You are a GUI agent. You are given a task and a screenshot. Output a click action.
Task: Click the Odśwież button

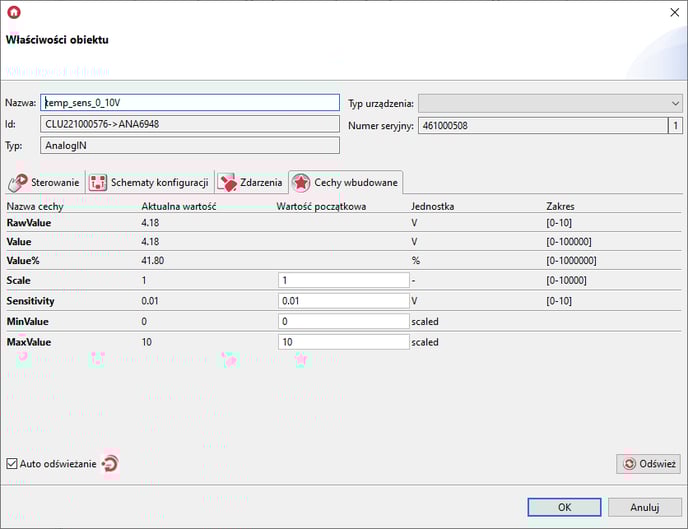tap(649, 464)
